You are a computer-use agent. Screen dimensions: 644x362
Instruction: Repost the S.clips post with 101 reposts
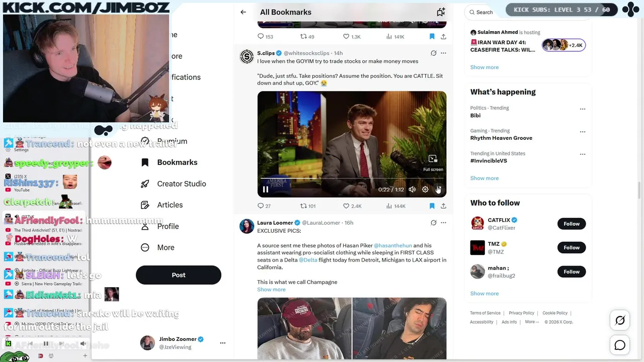(303, 206)
